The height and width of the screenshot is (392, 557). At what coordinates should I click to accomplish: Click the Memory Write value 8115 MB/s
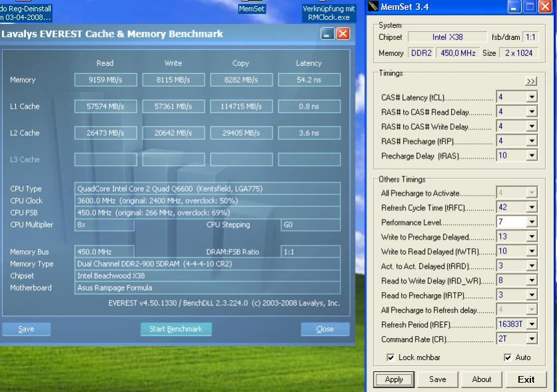(173, 80)
